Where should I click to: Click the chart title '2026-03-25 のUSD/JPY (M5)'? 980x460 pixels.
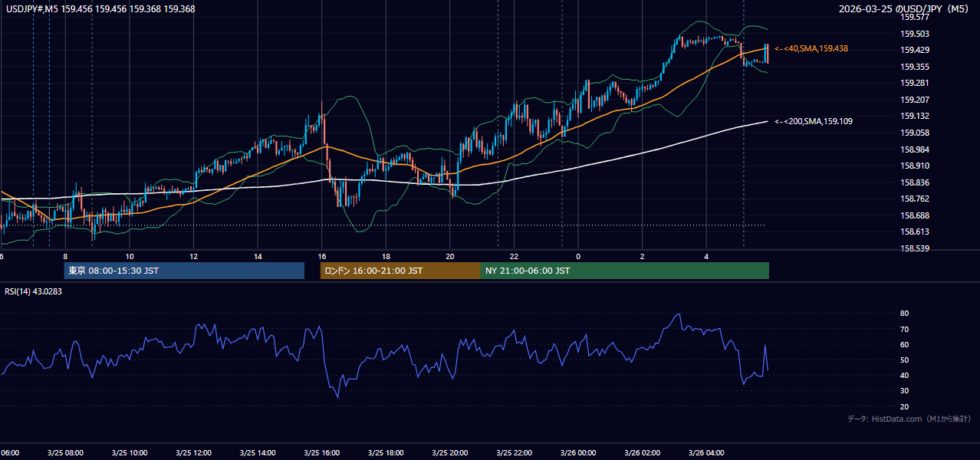coord(905,8)
